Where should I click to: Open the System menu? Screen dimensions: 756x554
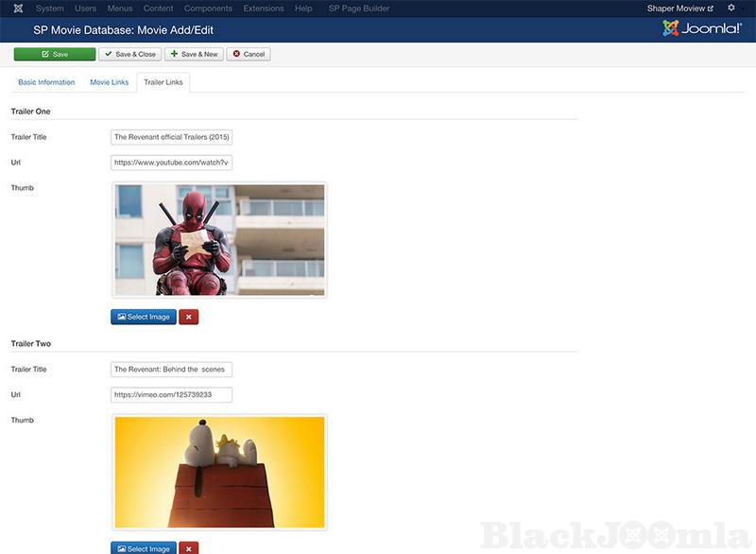point(49,9)
